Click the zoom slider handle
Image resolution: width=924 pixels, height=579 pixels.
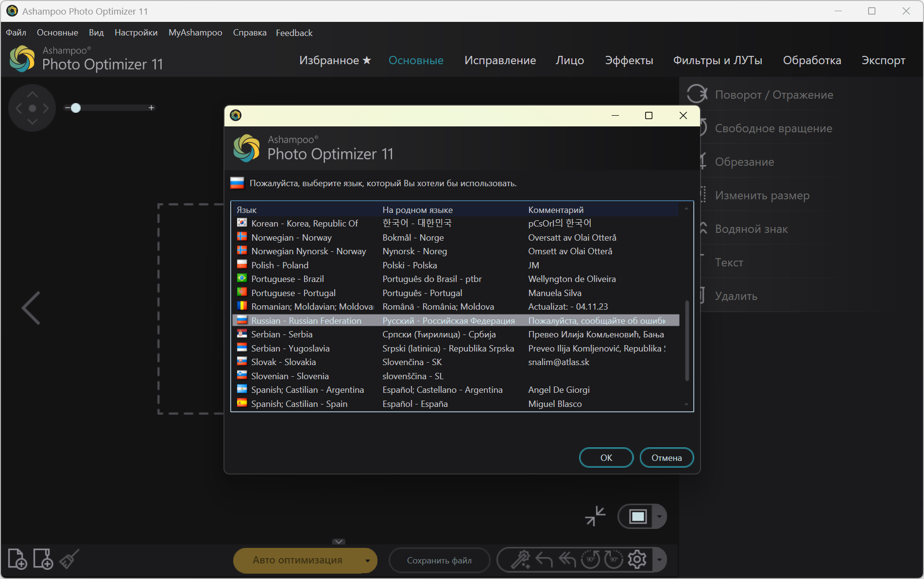(x=76, y=108)
